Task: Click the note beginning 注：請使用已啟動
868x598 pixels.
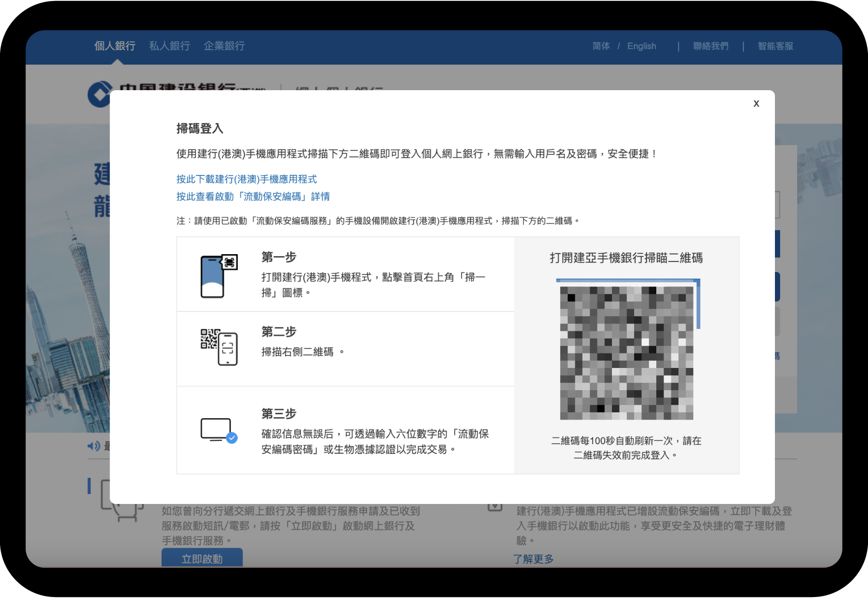Action: [x=378, y=221]
